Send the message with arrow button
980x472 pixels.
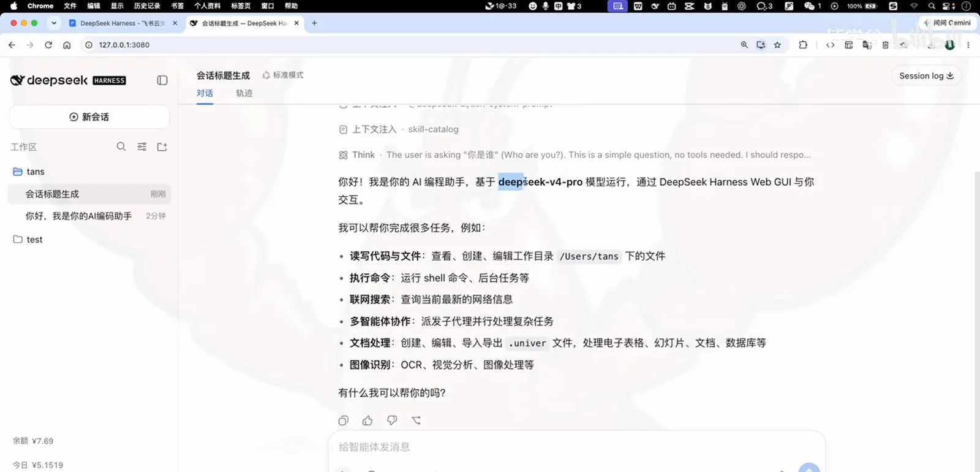(809, 467)
